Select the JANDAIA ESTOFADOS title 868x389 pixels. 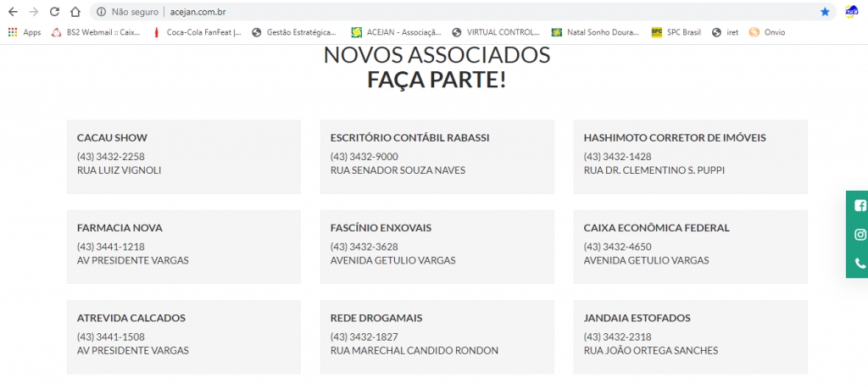point(637,318)
